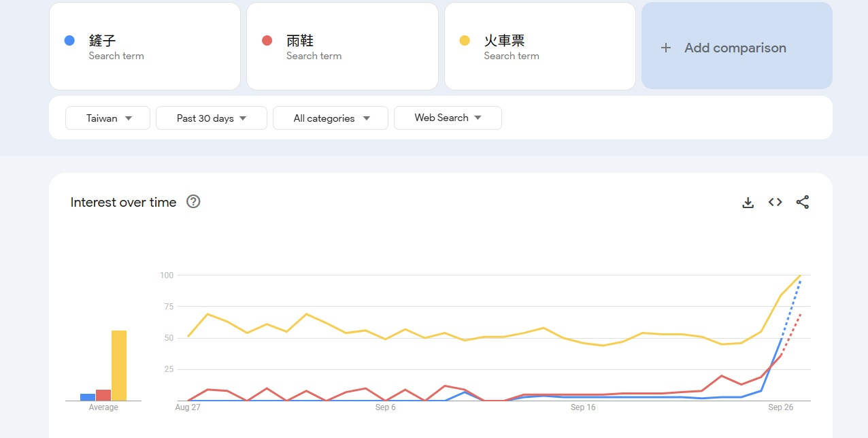Click the red average bar
The image size is (868, 438).
(103, 394)
